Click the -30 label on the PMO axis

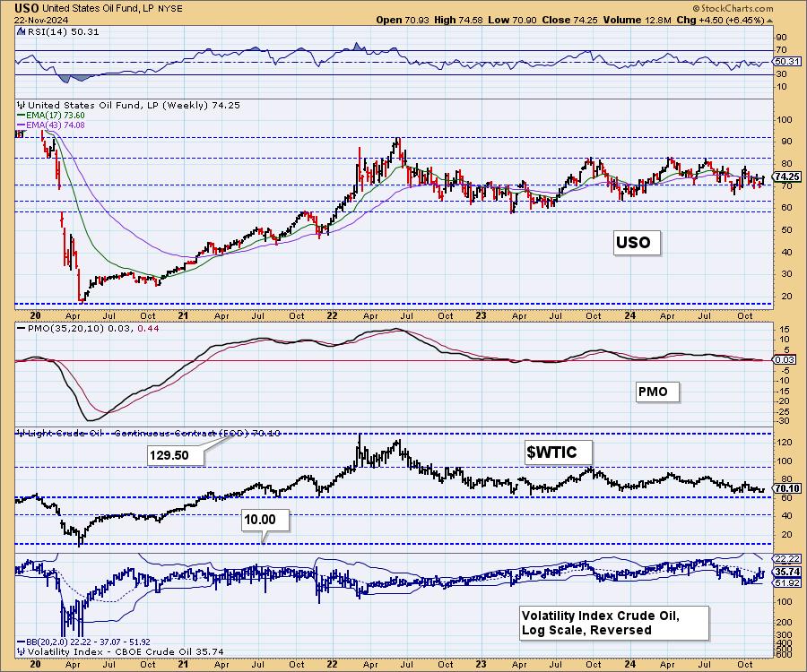coord(784,421)
